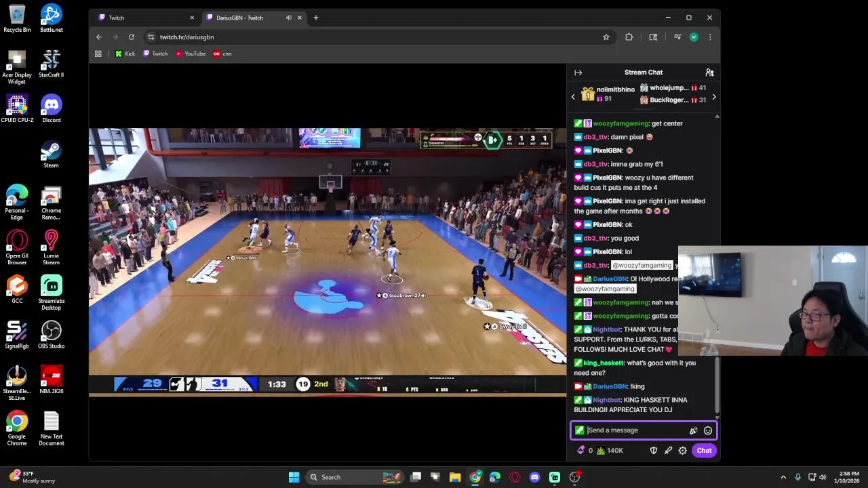
Task: Open Personal Edge desktop shortcut
Action: 17,203
